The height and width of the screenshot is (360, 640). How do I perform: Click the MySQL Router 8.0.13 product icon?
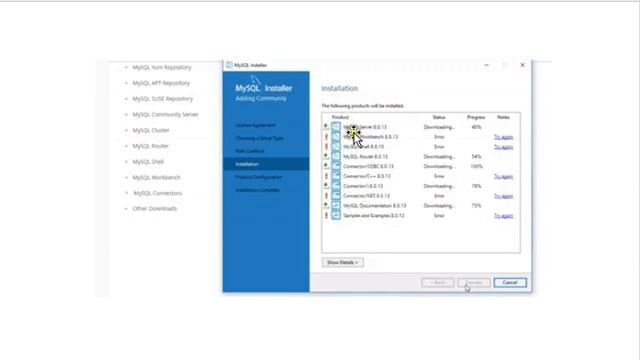[336, 156]
